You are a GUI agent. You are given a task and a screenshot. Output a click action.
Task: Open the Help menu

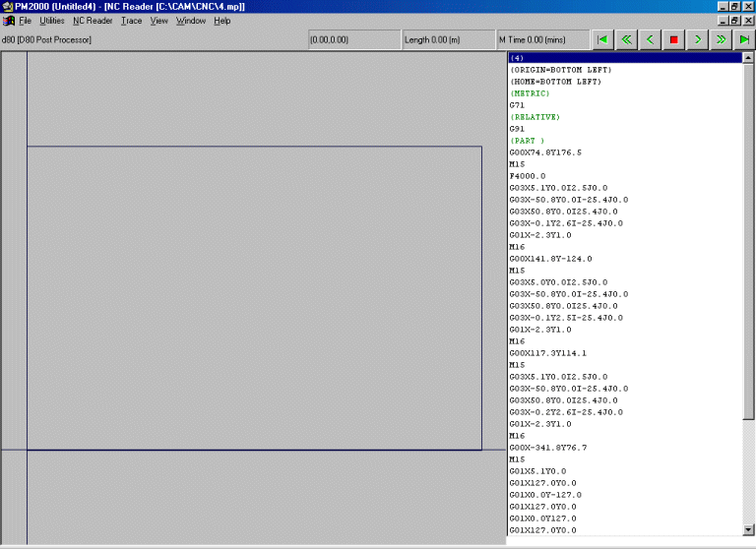point(221,21)
